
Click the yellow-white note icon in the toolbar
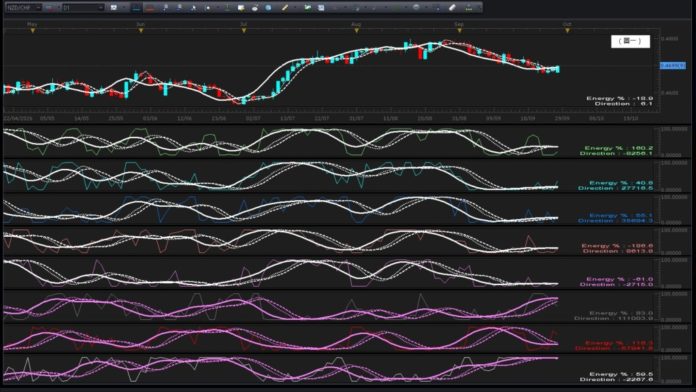(241, 8)
